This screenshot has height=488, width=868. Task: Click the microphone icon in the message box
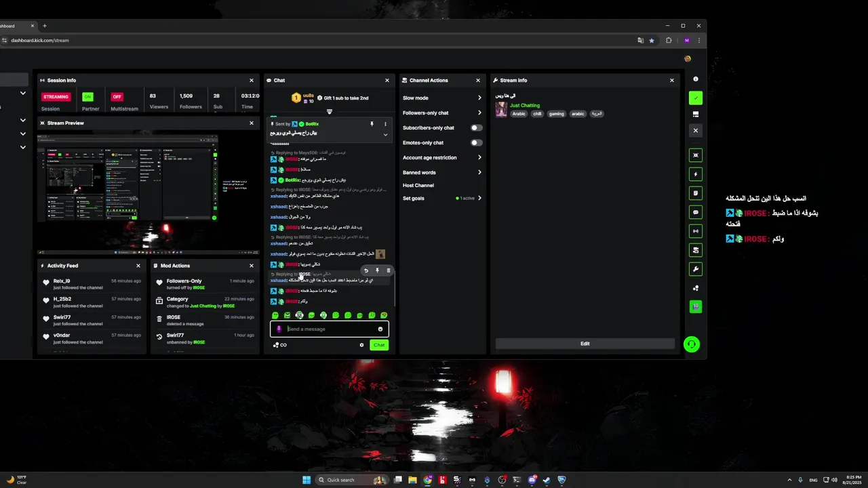[x=279, y=329]
